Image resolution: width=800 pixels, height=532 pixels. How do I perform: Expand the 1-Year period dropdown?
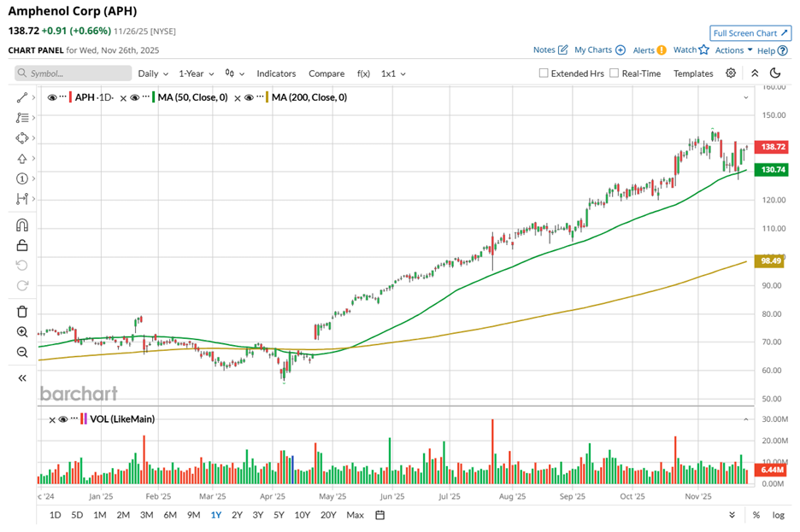(x=196, y=74)
